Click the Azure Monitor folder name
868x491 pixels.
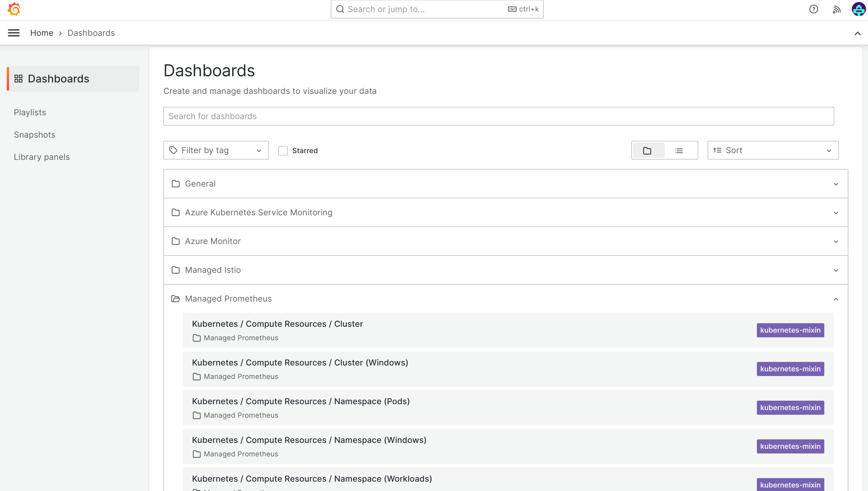(x=213, y=241)
